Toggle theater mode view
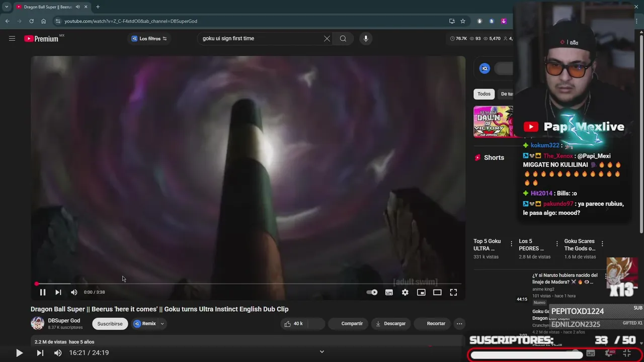 (x=437, y=292)
